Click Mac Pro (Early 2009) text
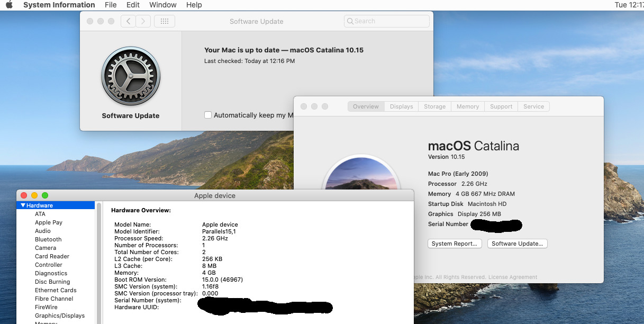 point(458,174)
